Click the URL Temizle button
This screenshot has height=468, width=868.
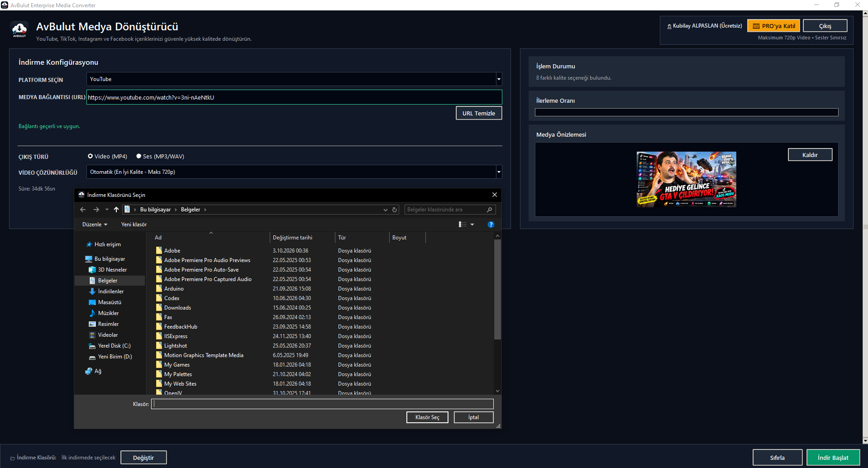pos(479,113)
